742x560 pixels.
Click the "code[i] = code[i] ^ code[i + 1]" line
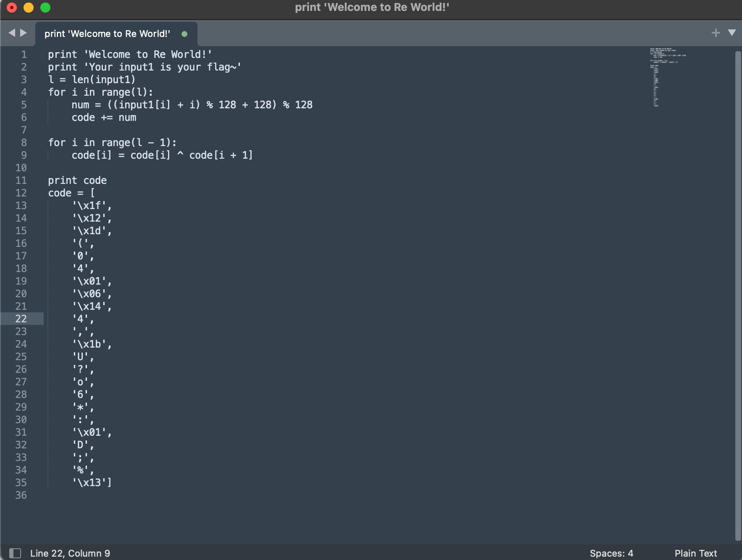pos(162,155)
